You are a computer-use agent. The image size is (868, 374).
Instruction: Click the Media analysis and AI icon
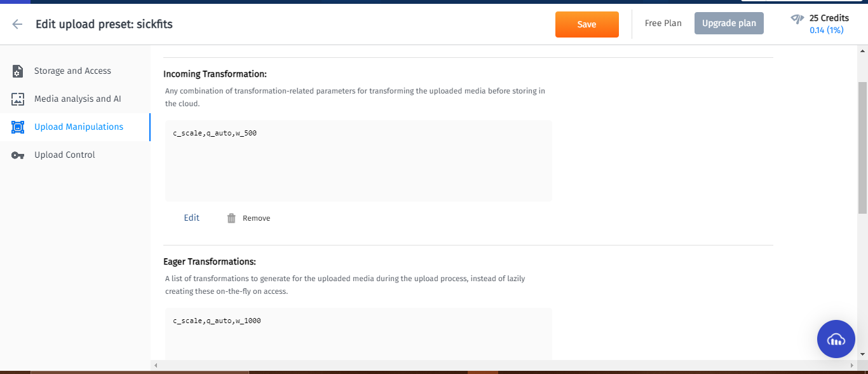(x=18, y=99)
